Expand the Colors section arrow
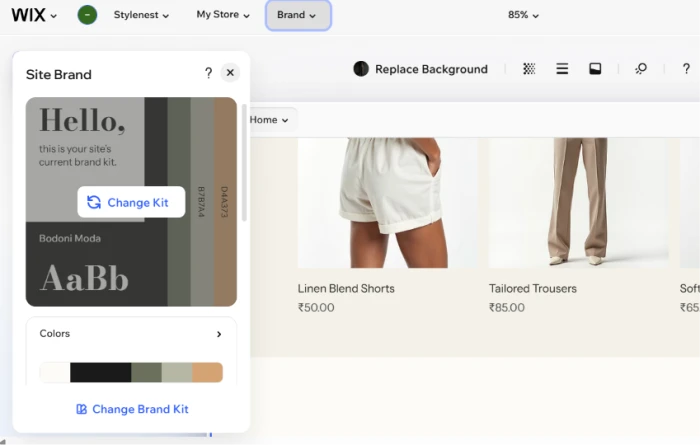This screenshot has height=445, width=700. coord(219,334)
